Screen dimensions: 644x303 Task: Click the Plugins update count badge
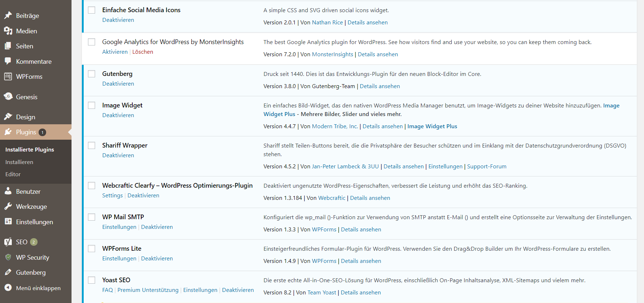(x=42, y=133)
